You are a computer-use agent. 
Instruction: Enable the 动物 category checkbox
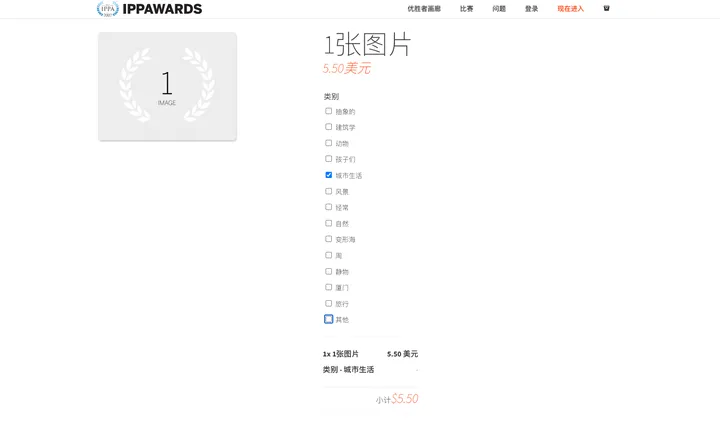(x=328, y=143)
